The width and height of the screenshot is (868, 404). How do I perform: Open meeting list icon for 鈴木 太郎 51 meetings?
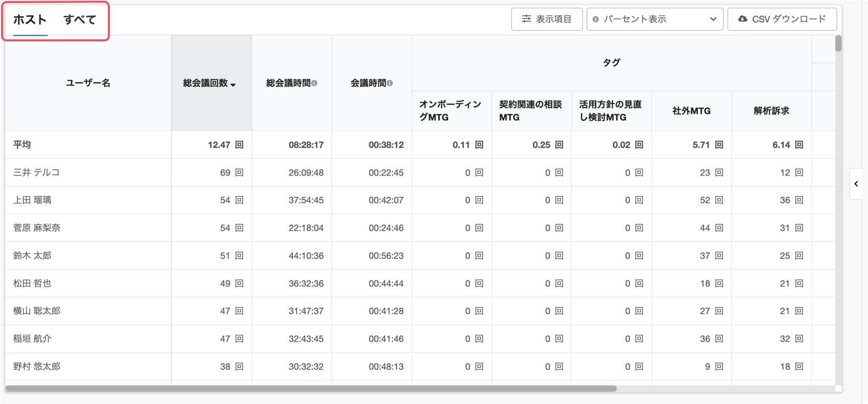[239, 256]
